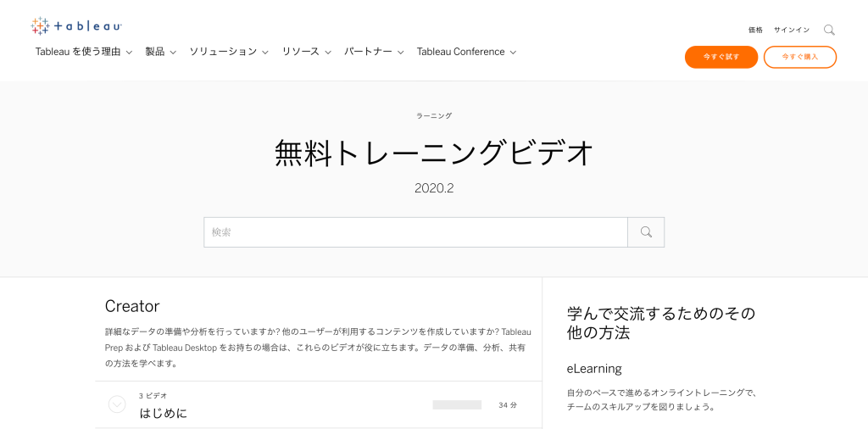Click the eLearning heading
Viewport: 868px width, 429px height.
coord(594,369)
